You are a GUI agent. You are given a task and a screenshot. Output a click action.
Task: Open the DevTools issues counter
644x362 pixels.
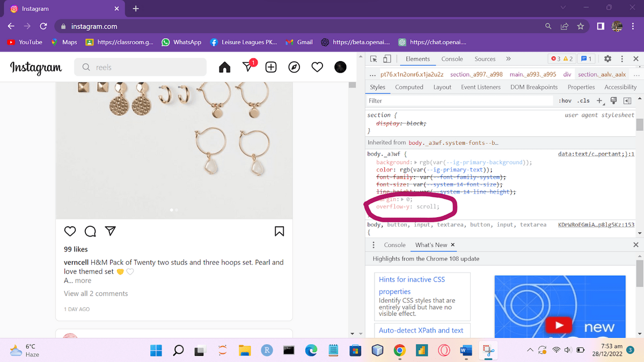(587, 59)
